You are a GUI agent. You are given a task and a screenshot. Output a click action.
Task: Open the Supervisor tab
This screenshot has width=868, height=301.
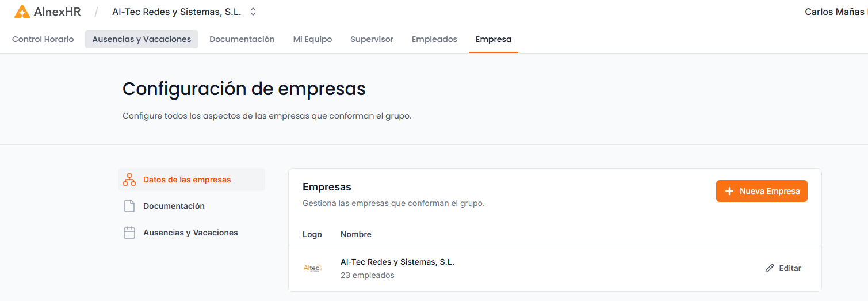pyautogui.click(x=372, y=39)
